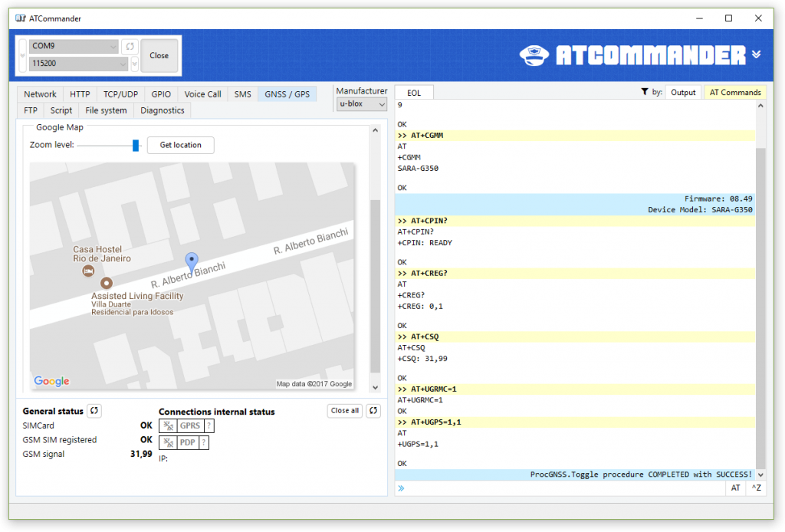The image size is (785, 532).
Task: Click the question mark beside GPRS
Action: tap(209, 426)
